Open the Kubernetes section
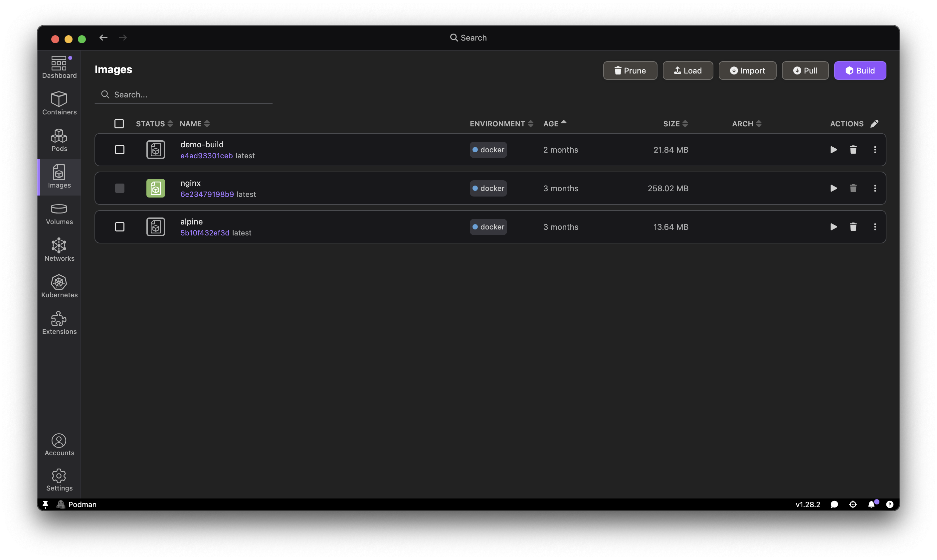 tap(59, 286)
